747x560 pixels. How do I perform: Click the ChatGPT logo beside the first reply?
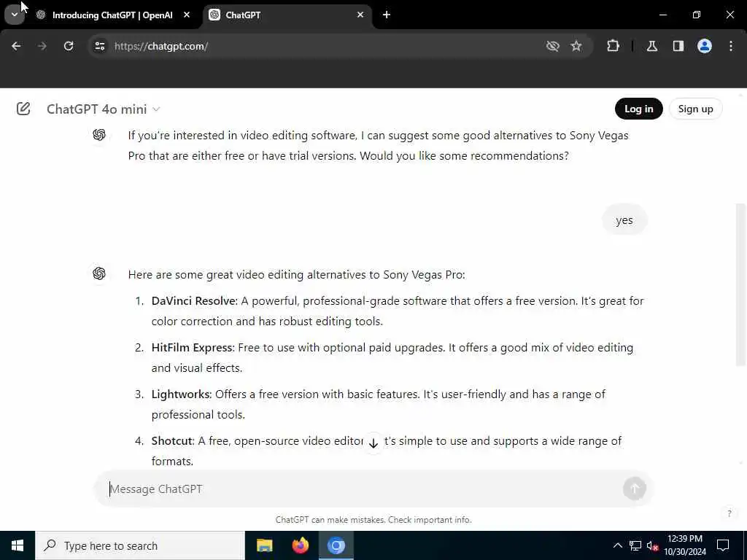[x=99, y=135]
